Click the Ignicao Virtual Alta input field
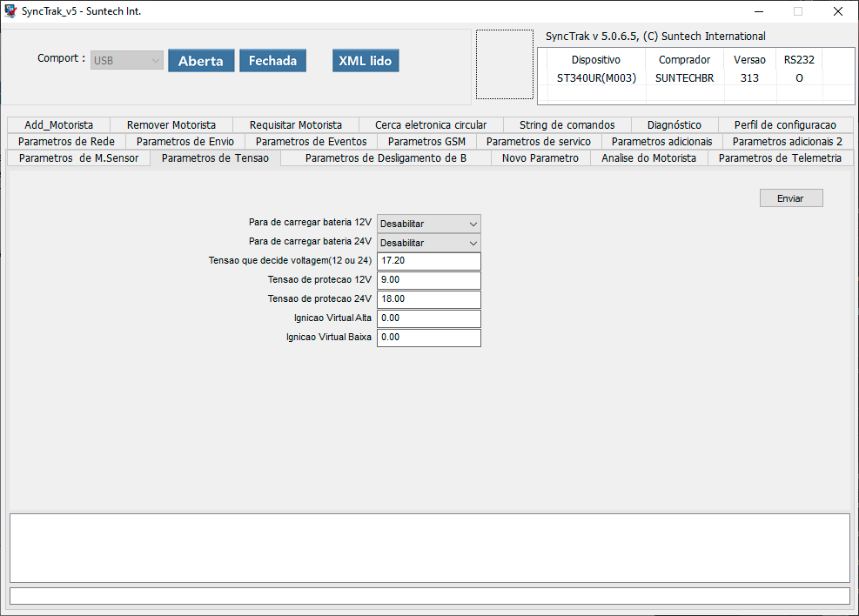 (428, 318)
